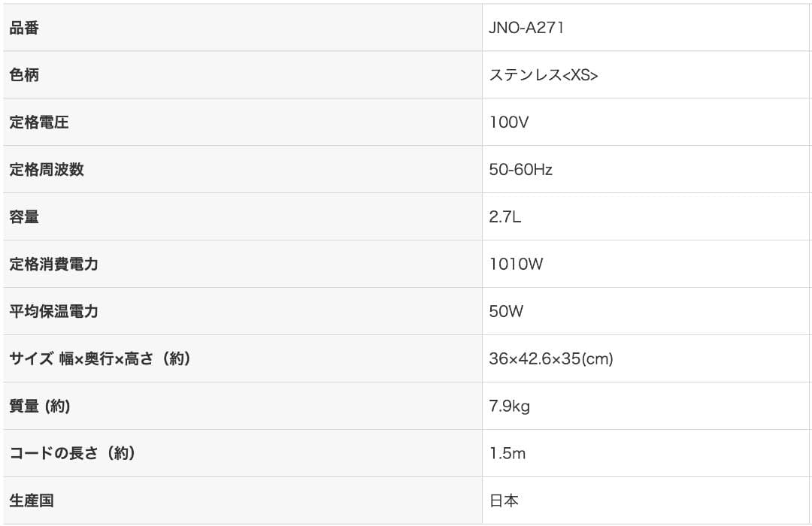Click the 100V voltage value
The image size is (812, 526).
point(509,122)
